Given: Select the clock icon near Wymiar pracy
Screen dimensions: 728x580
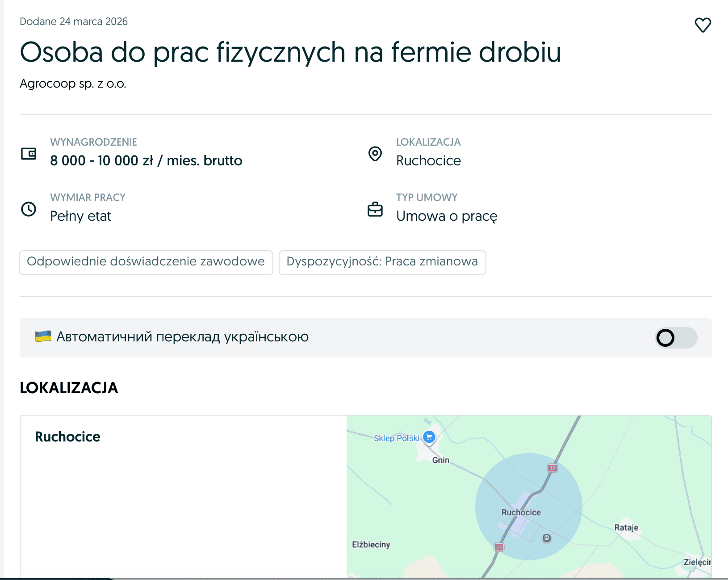Looking at the screenshot, I should (x=28, y=209).
